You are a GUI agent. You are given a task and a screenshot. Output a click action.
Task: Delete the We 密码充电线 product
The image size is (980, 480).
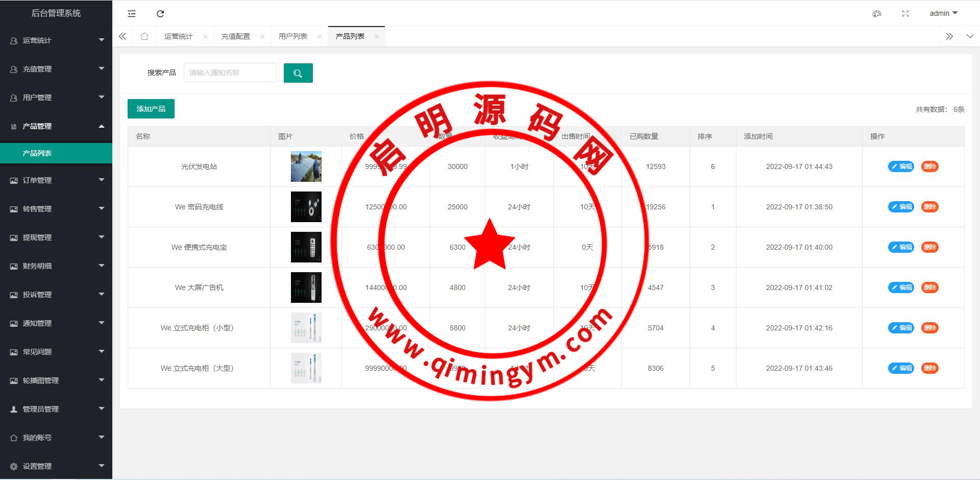pos(929,207)
